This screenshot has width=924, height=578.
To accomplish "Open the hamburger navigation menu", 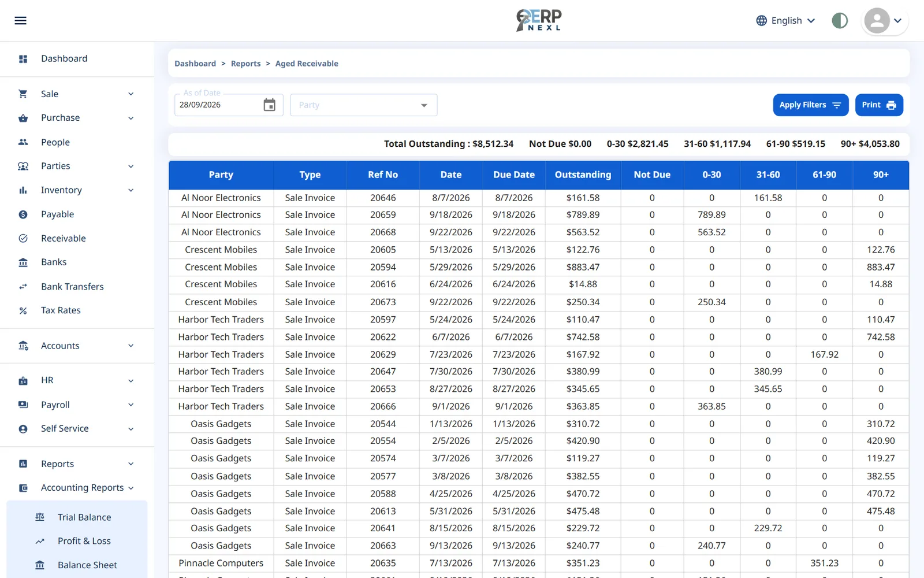I will pos(20,21).
